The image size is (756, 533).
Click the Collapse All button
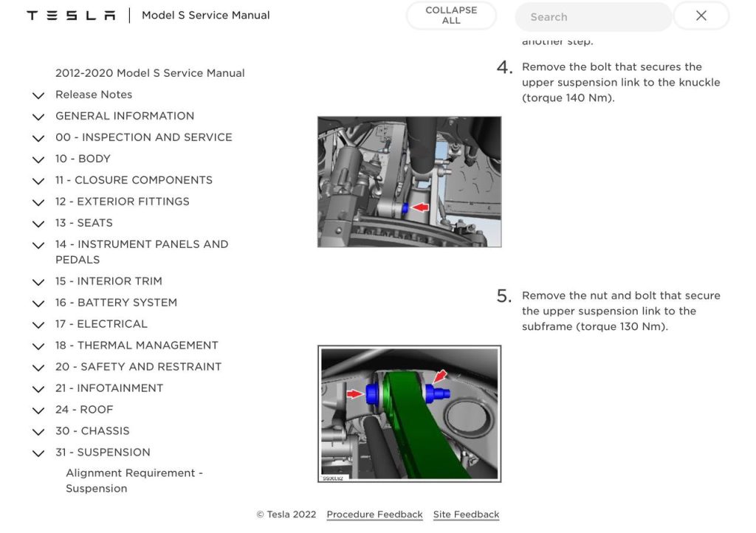[x=451, y=16]
